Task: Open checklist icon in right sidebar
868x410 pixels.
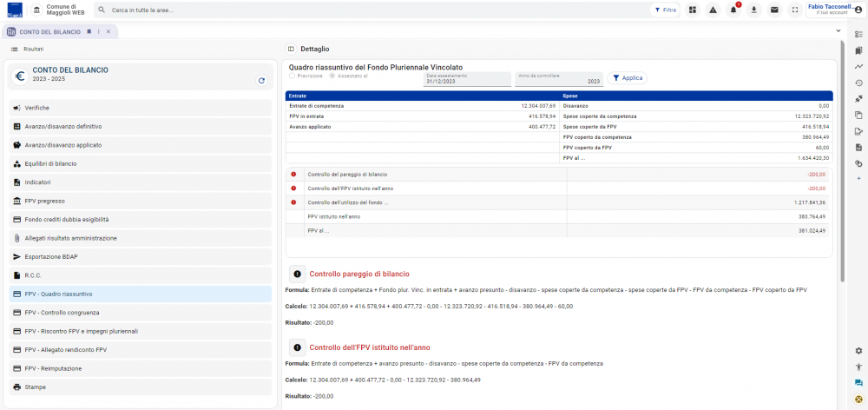Action: point(858,35)
